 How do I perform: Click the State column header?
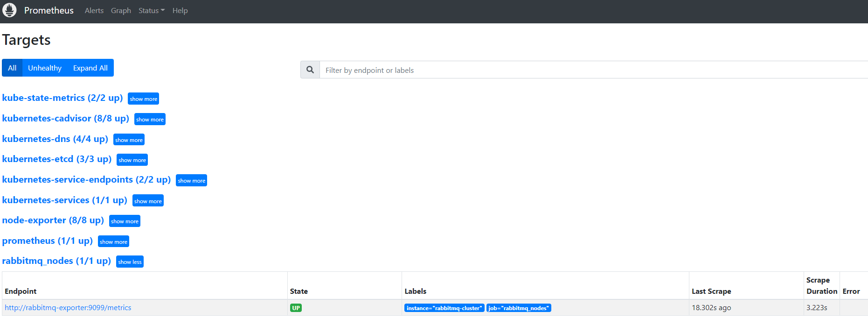(x=299, y=291)
